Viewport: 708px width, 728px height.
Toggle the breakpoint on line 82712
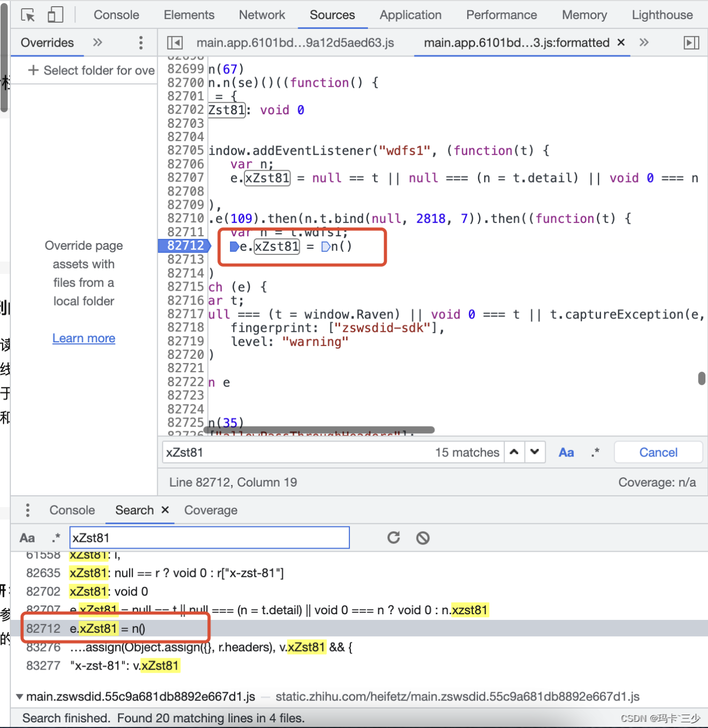184,246
